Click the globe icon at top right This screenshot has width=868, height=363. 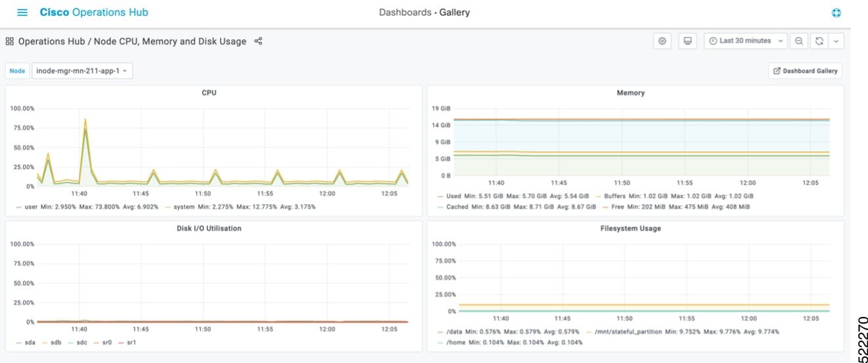[x=836, y=13]
